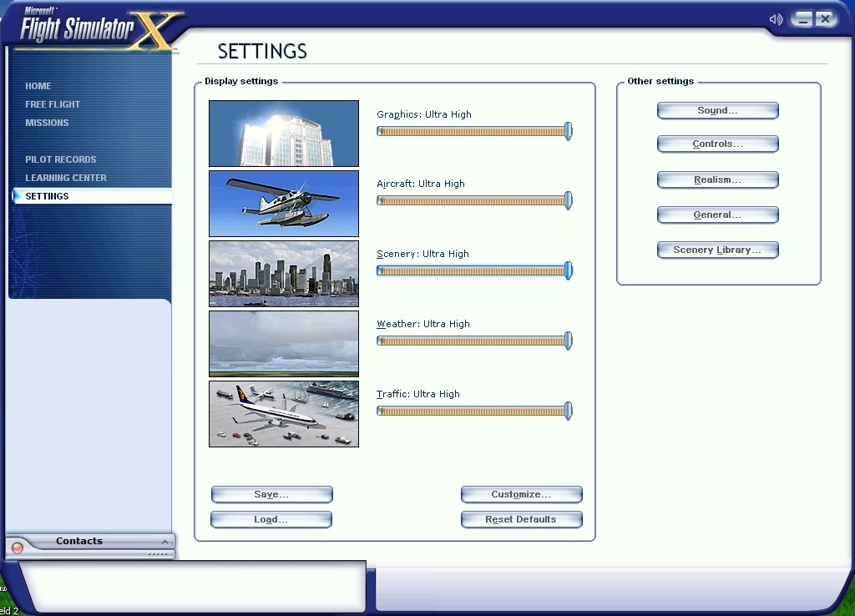Click the Scenery quality slider handle

[568, 271]
